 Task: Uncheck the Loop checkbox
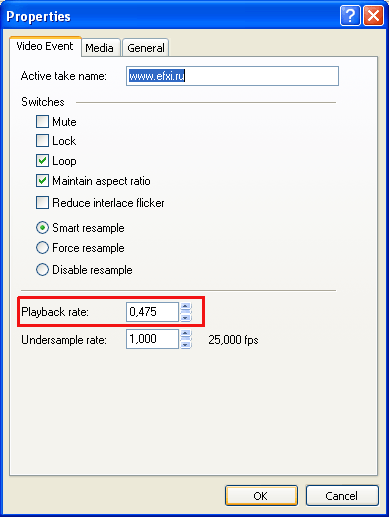42,161
